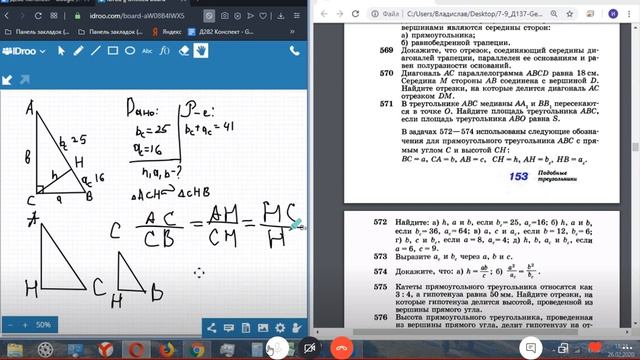Open first Панель закладок bookmarks folder
Viewport: 640px width, 360px height.
click(x=38, y=31)
